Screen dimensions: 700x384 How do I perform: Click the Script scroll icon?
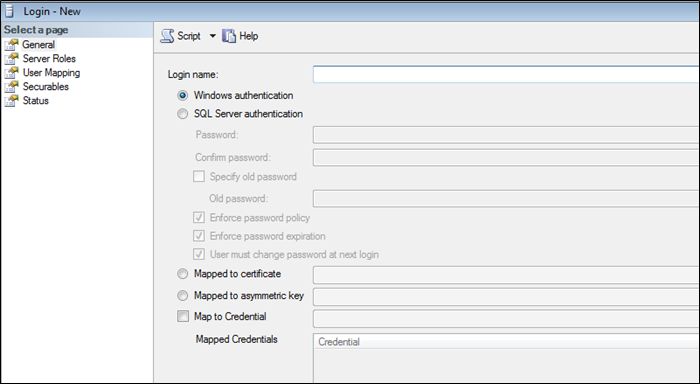[167, 36]
